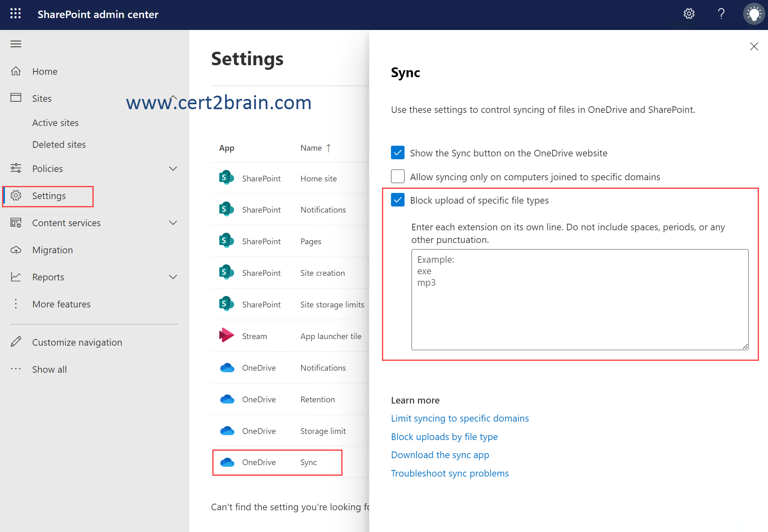Click OneDrive icon in Retention row
This screenshot has height=532, width=768.
coord(227,399)
